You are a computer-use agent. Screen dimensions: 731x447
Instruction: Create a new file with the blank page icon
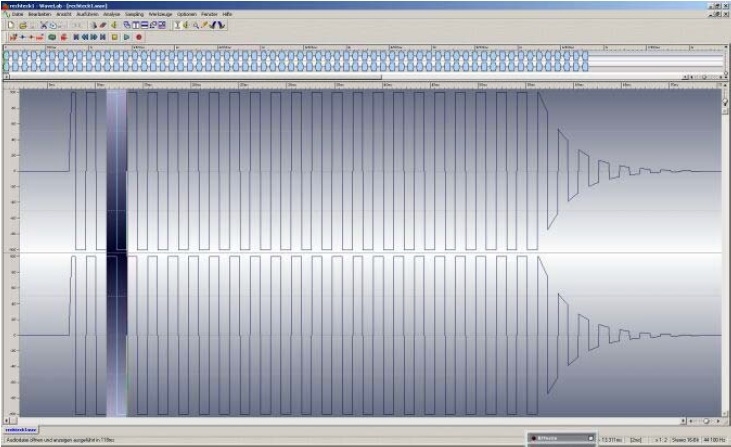11,25
